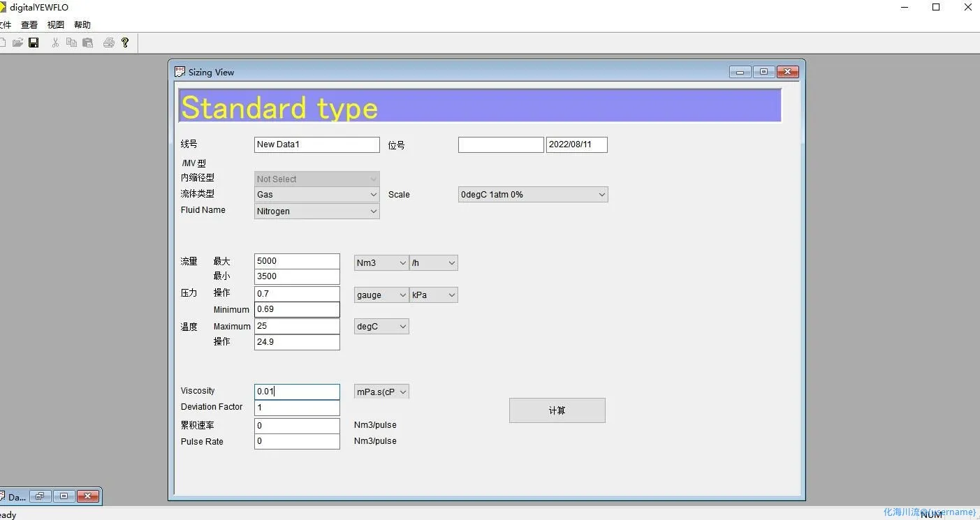Screen dimensions: 980x520
Task: Click the pressure Minimum field with 0.69
Action: [x=297, y=309]
